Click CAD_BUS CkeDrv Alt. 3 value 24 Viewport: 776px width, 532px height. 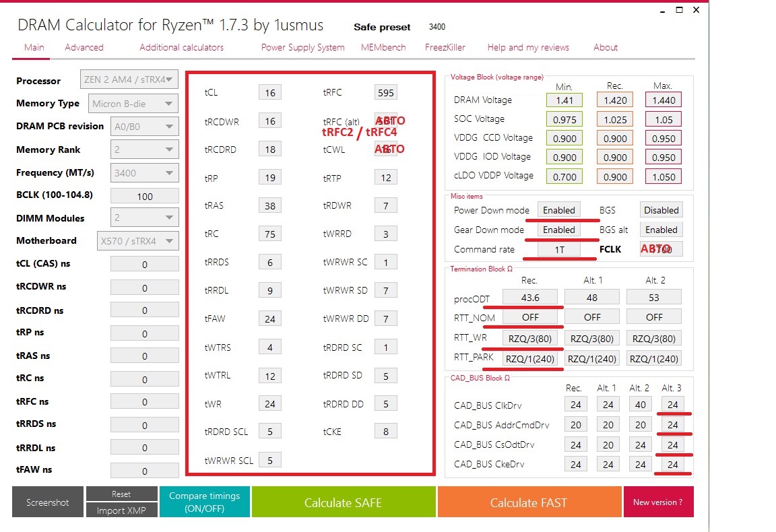point(672,464)
